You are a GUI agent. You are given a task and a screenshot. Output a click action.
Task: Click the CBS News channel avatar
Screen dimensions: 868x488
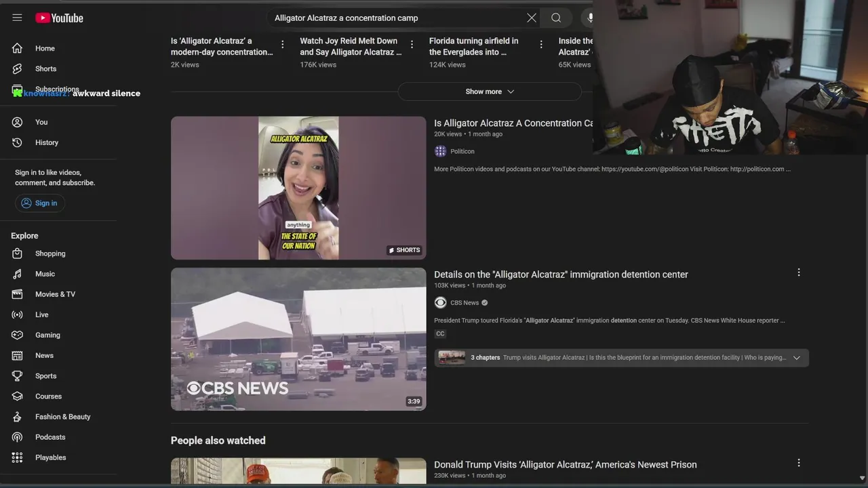pos(440,303)
